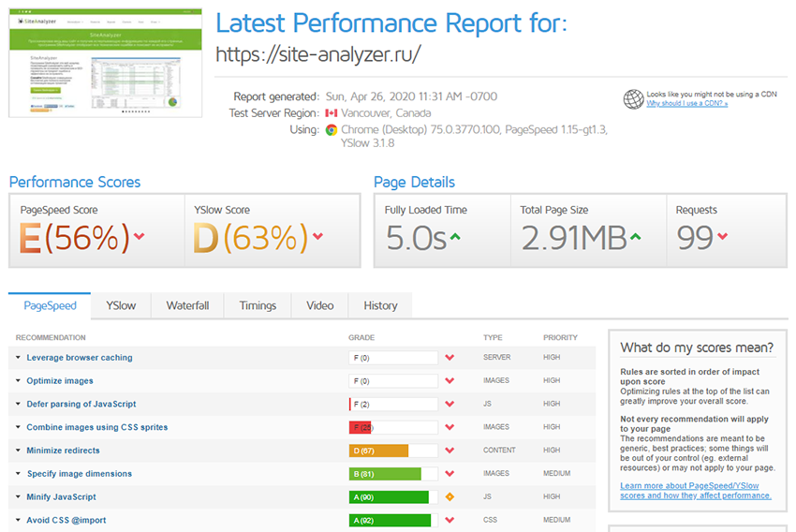Open the Waterfall tab
The image size is (796, 532).
click(x=187, y=305)
